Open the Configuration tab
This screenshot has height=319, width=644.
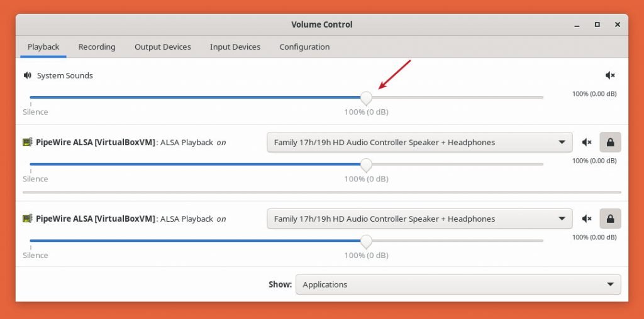(304, 46)
